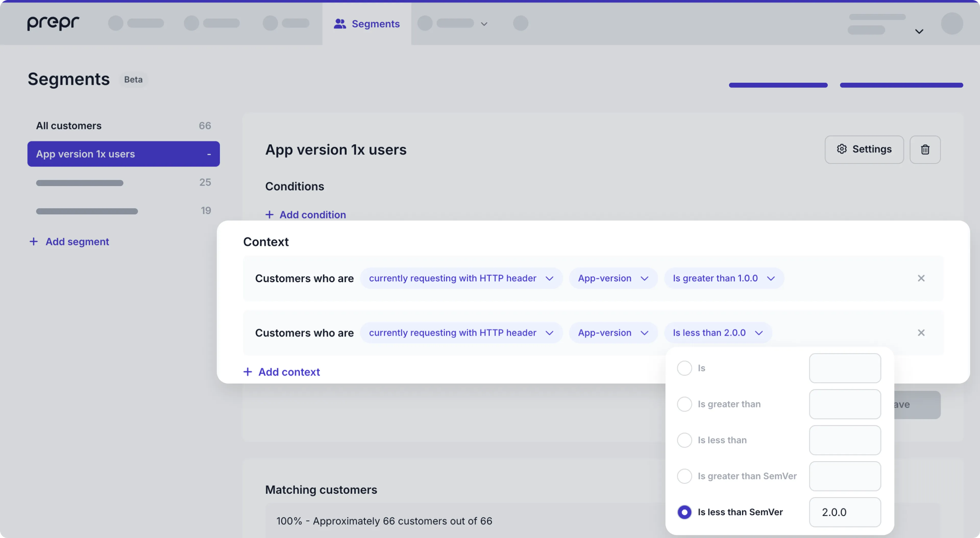Screen dimensions: 980x538
Task: Open first row's App-version dropdown
Action: (x=613, y=278)
